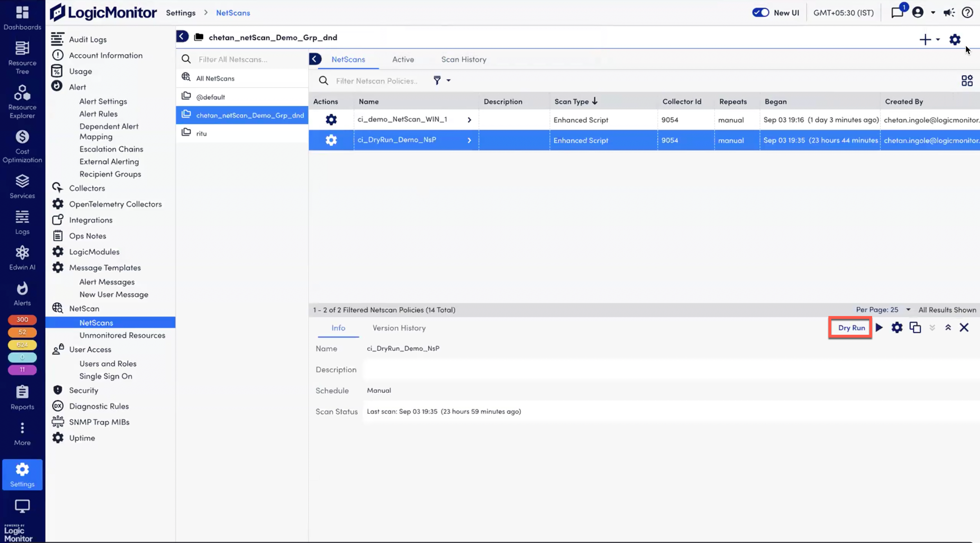Viewport: 980px width, 543px height.
Task: Expand ci_DryRun_Demo_NsP row chevron
Action: pyautogui.click(x=469, y=140)
